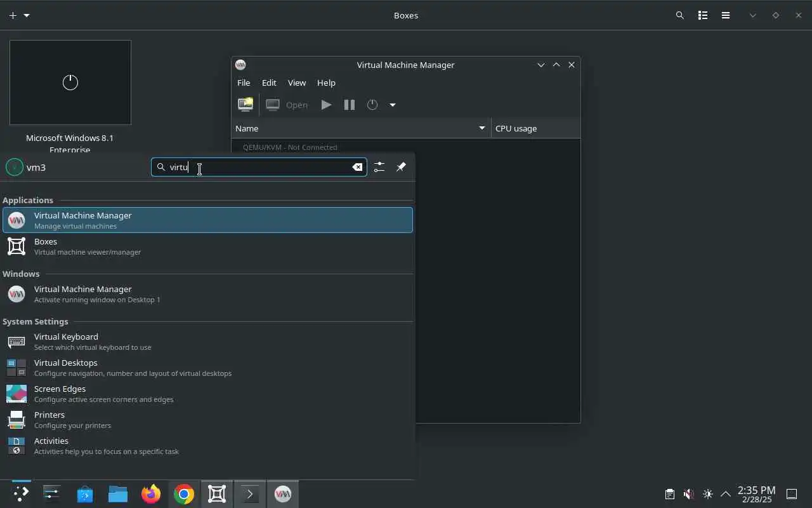Open Screen Edges system setting
The width and height of the screenshot is (812, 508).
[x=207, y=394]
